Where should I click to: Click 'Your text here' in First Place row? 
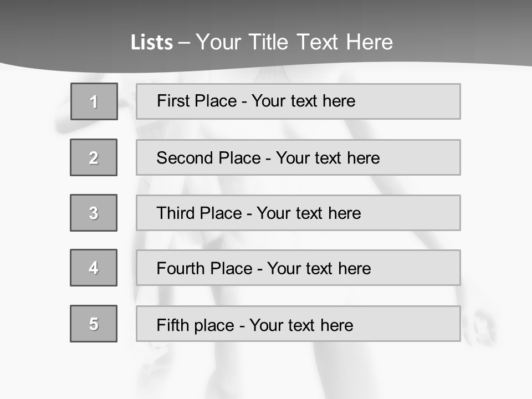tap(303, 101)
